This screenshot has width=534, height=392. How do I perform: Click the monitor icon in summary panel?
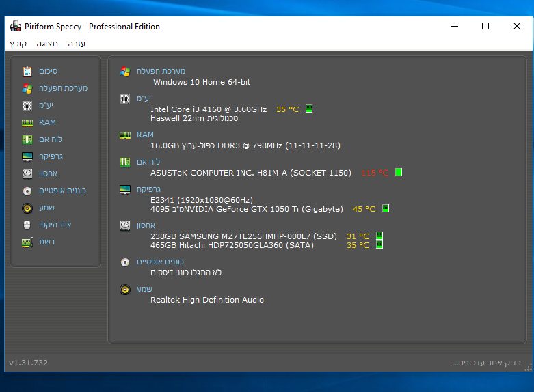pos(125,190)
